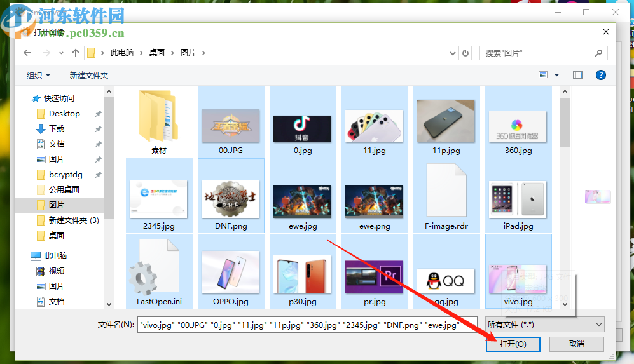Open the recent locations dropdown arrow
This screenshot has height=364, width=634.
(61, 53)
